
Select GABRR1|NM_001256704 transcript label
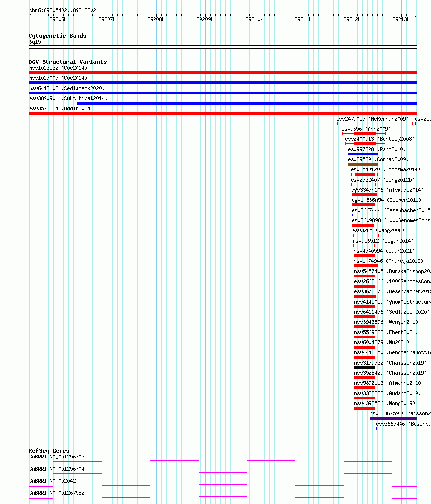click(57, 469)
